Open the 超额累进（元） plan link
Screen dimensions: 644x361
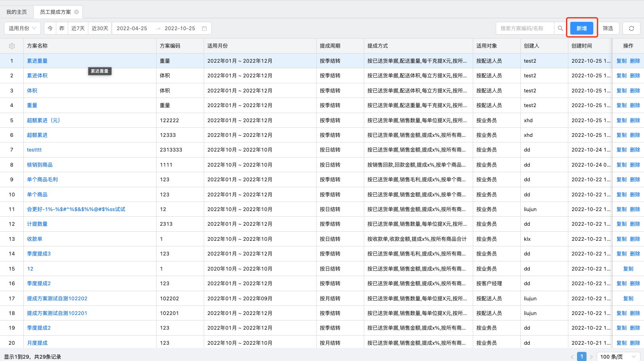point(43,120)
